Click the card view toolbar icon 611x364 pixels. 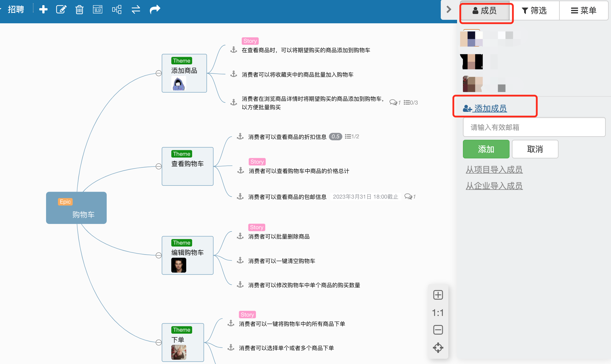coord(98,10)
